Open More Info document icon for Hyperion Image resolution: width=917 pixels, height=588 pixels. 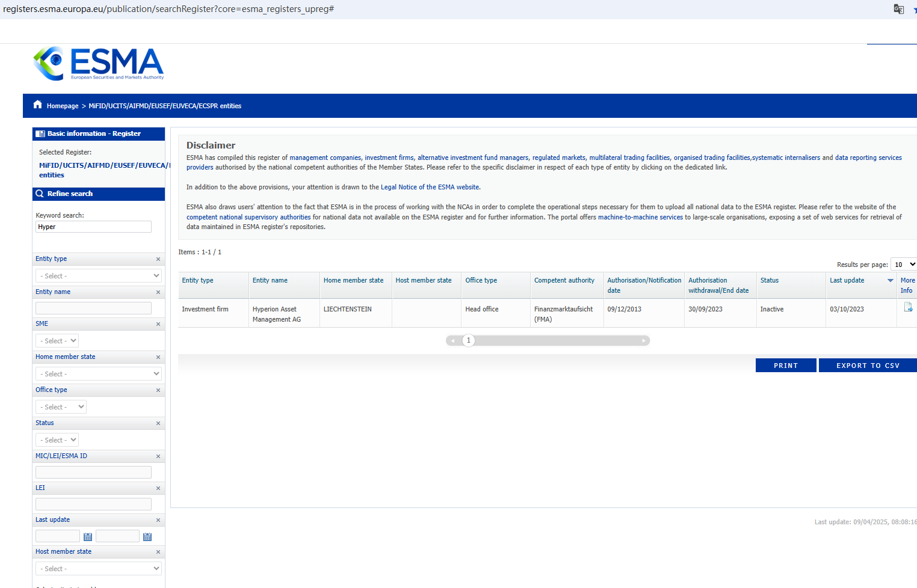pyautogui.click(x=908, y=308)
